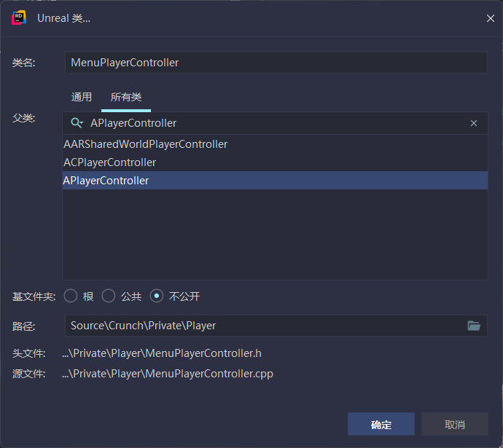Viewport: 503px width, 448px height.
Task: Click the 类名 MenuPlayerController input field
Action: pos(276,63)
